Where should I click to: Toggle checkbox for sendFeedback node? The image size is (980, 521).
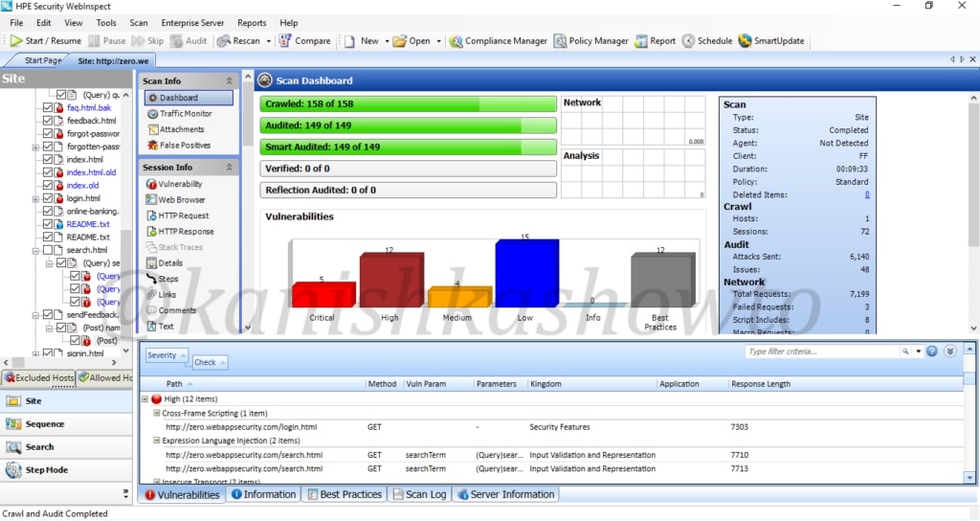coord(48,314)
